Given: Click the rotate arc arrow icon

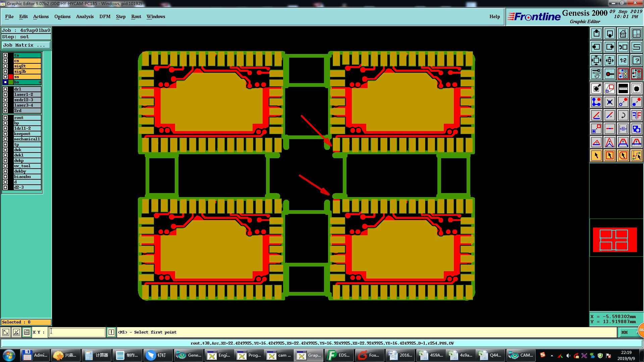Looking at the screenshot, I should (623, 115).
